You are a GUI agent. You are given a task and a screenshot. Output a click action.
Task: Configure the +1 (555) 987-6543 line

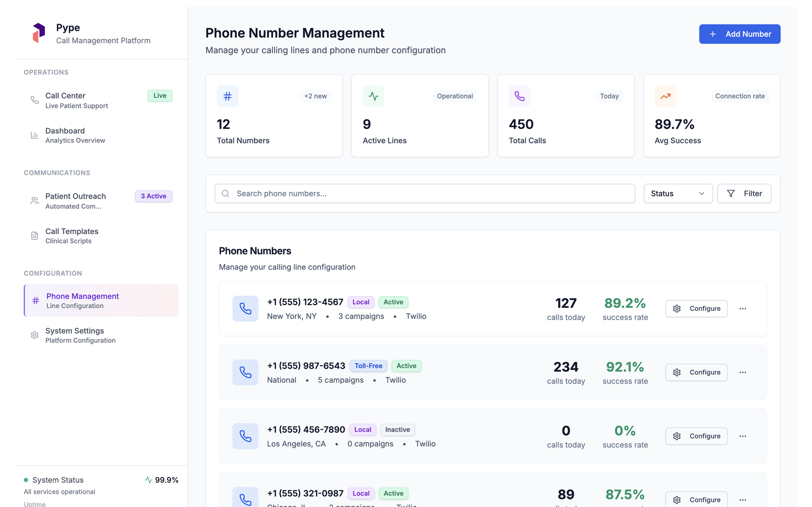point(696,373)
